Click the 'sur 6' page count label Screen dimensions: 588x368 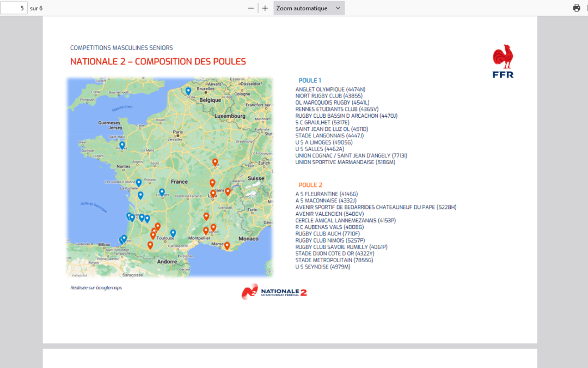pyautogui.click(x=36, y=8)
